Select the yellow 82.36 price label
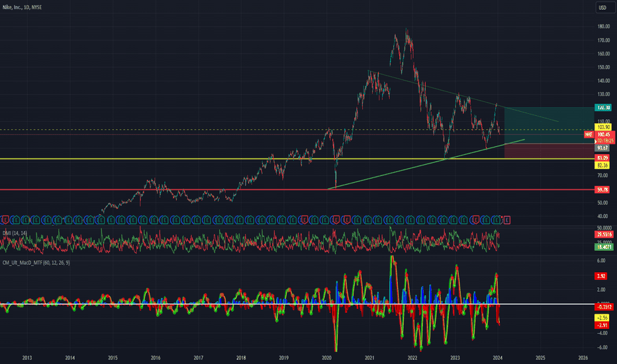This screenshot has width=617, height=364. pos(602,165)
